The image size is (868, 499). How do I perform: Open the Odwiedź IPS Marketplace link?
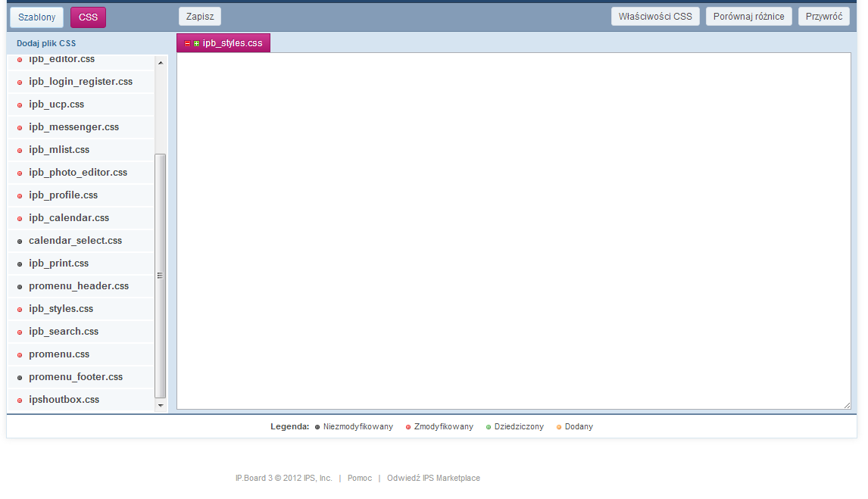coord(433,478)
